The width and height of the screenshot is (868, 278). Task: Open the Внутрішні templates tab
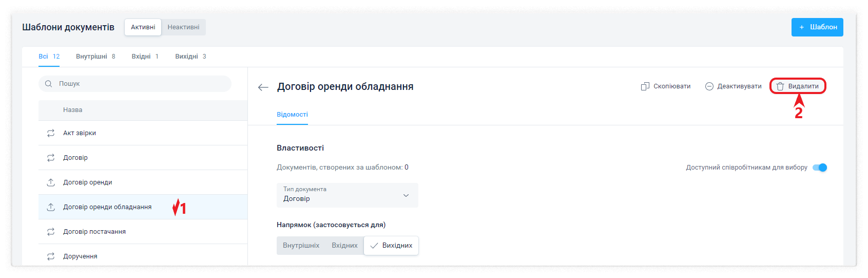[x=95, y=57]
